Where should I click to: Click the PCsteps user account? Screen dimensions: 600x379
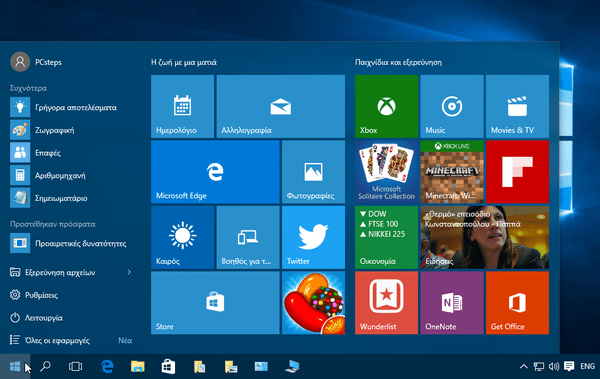pos(36,62)
